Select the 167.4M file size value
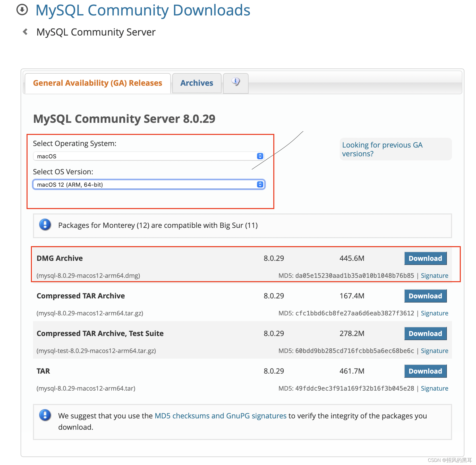 352,296
